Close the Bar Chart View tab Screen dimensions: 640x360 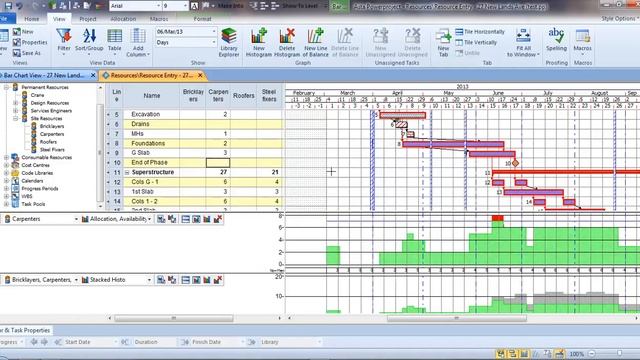pos(93,75)
